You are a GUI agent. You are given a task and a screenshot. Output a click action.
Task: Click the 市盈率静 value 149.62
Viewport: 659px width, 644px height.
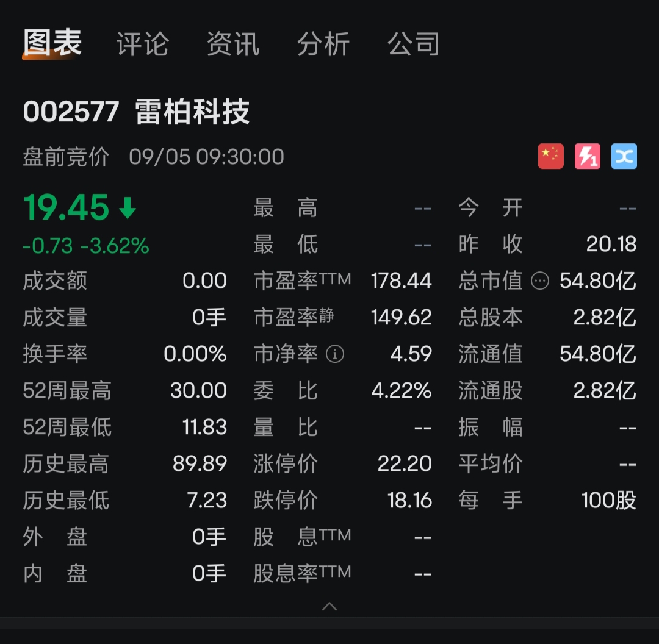(x=401, y=317)
